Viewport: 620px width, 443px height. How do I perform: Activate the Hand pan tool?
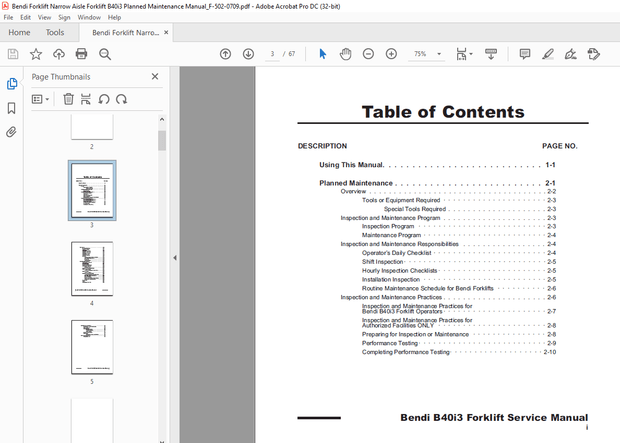(x=345, y=54)
